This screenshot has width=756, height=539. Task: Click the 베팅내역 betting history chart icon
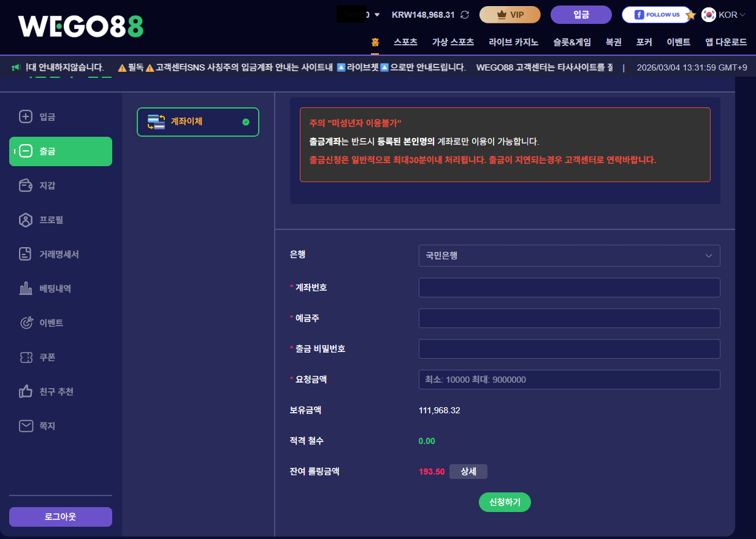(x=26, y=288)
